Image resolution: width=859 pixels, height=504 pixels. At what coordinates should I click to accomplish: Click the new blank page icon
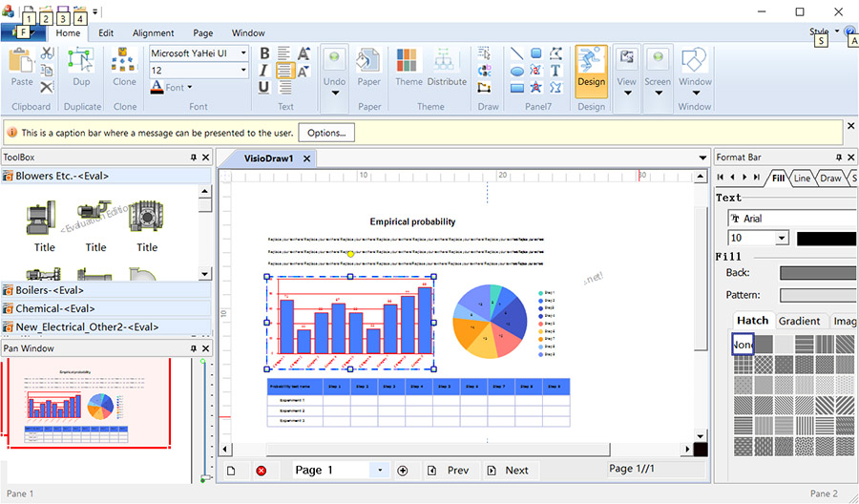pos(232,471)
